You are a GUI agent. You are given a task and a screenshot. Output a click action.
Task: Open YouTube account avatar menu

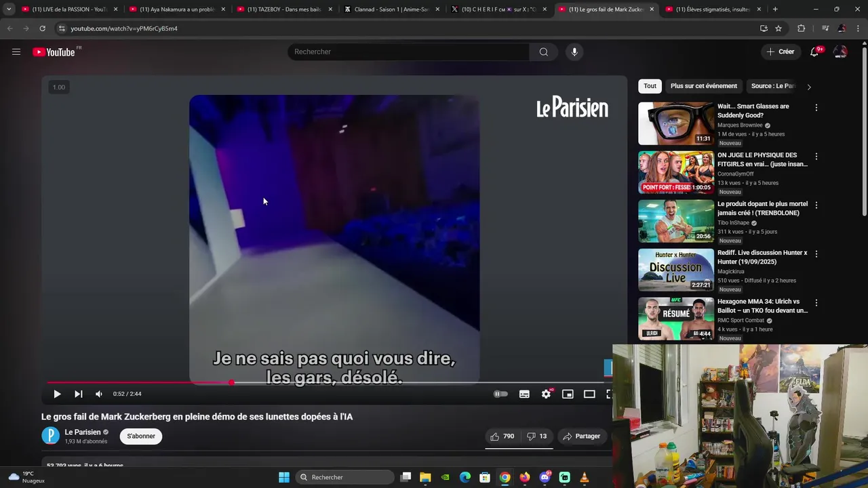840,52
